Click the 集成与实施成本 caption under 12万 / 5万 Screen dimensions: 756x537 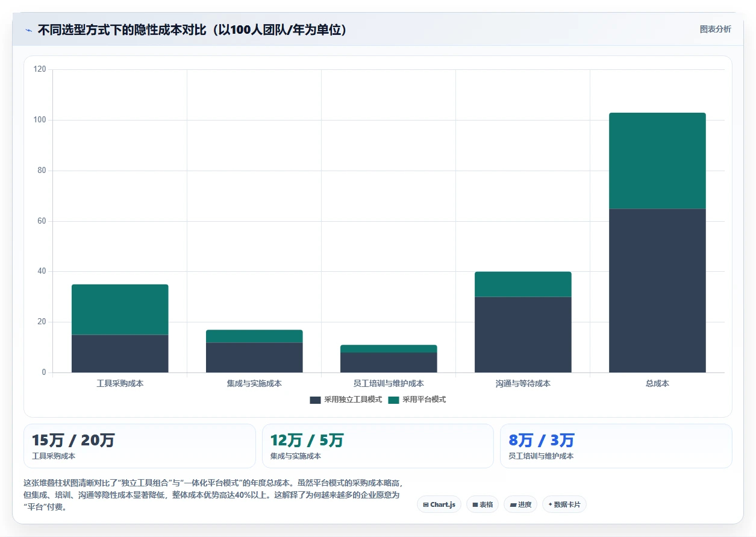point(296,456)
